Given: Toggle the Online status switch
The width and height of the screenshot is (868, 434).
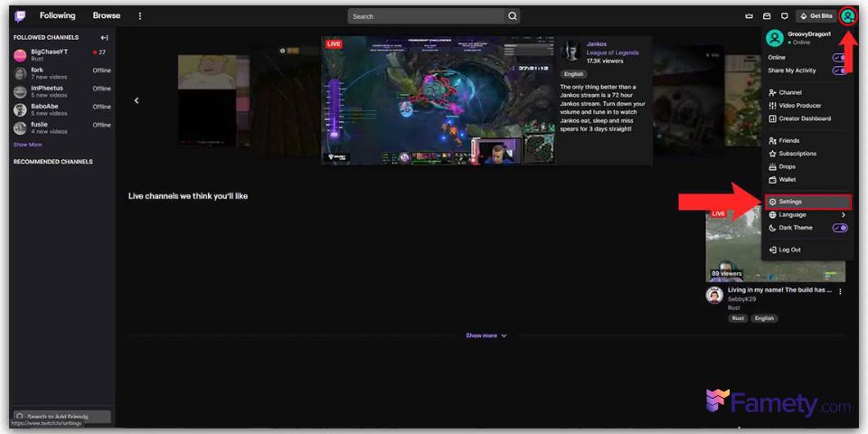Looking at the screenshot, I should pos(840,58).
